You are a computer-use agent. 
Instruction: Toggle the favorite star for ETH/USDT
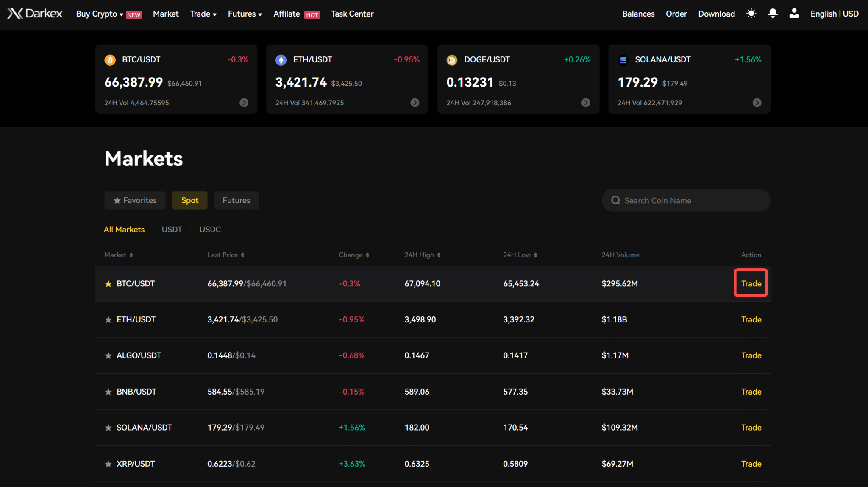click(x=108, y=319)
